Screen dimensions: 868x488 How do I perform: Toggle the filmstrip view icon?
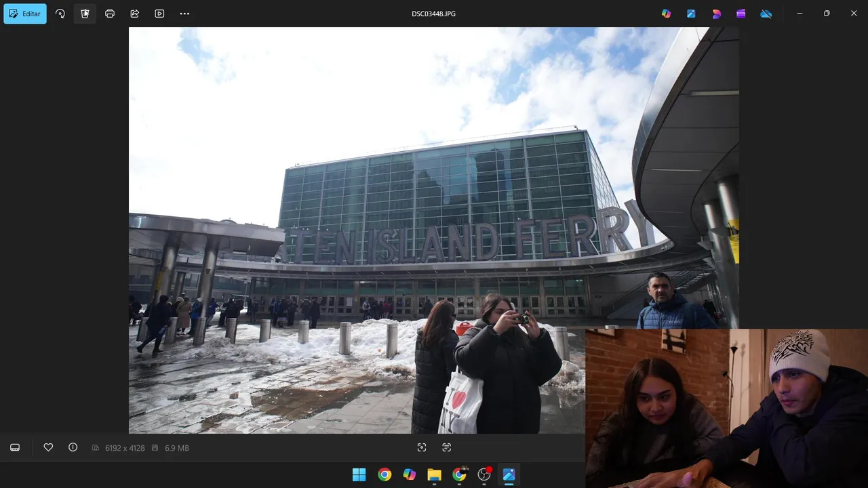[15, 447]
